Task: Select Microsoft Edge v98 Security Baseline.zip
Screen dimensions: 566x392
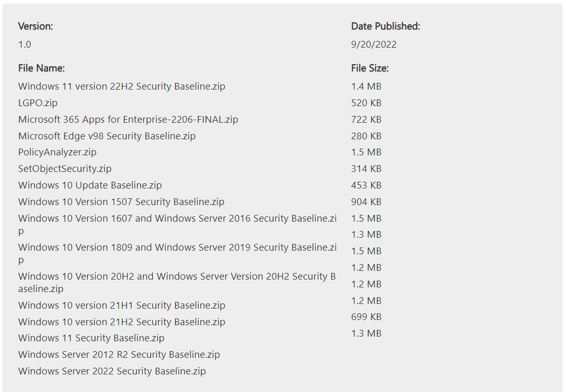Action: (107, 136)
